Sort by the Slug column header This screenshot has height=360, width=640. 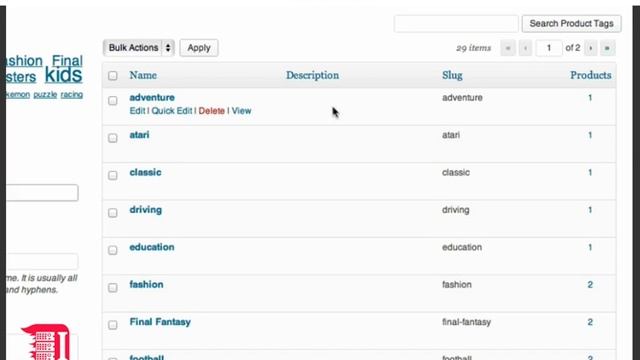pos(452,76)
